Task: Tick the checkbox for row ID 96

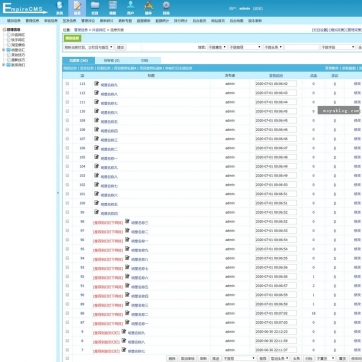Action: 67,240
